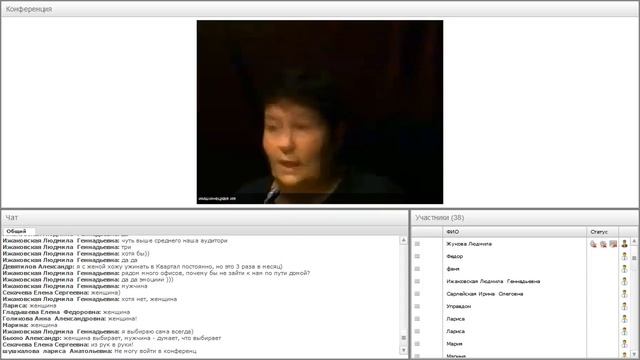Select participant Ижаковская Людмила Геннадьевна in list

click(493, 281)
